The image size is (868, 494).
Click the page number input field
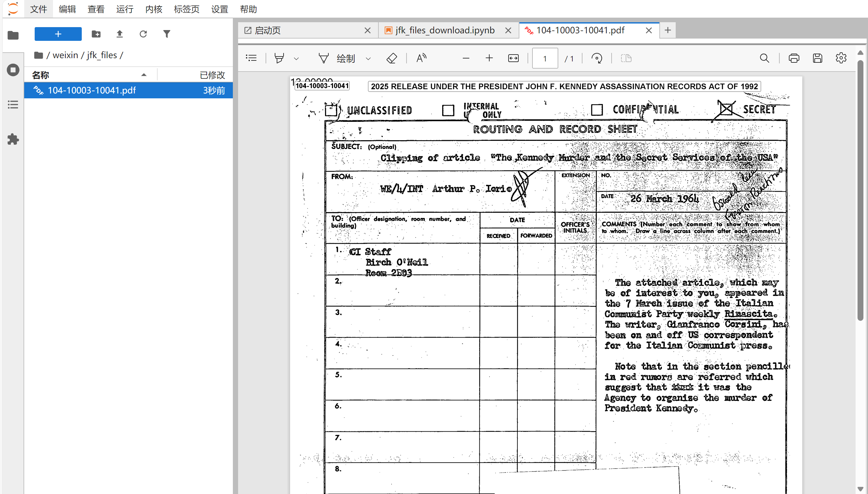[x=545, y=58]
